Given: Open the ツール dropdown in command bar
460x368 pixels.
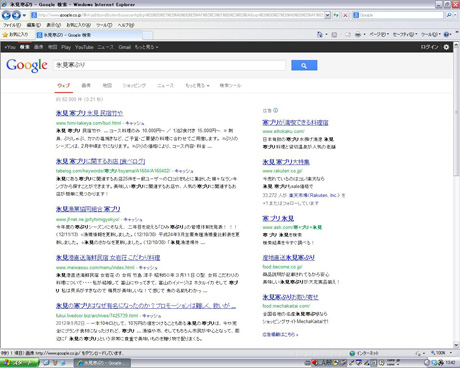Looking at the screenshot, I should (431, 34).
